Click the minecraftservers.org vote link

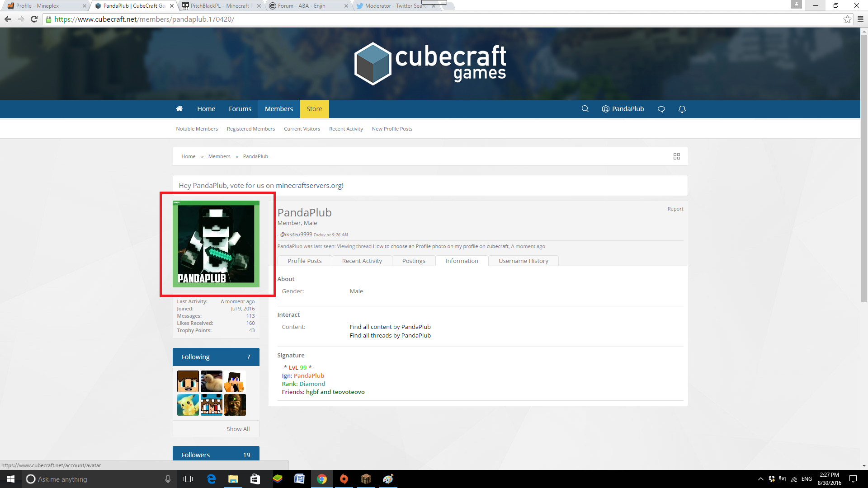pyautogui.click(x=310, y=186)
